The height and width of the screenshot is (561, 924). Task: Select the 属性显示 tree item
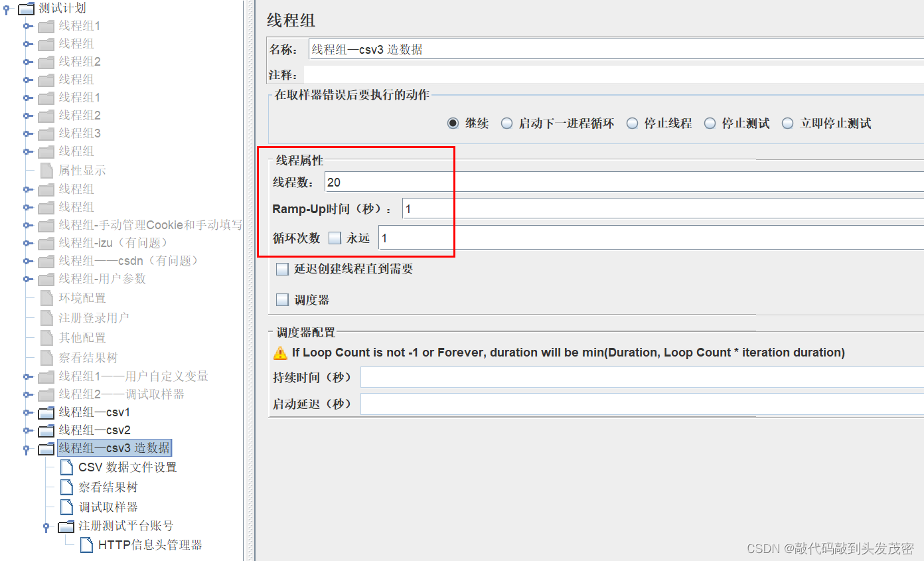(x=82, y=171)
